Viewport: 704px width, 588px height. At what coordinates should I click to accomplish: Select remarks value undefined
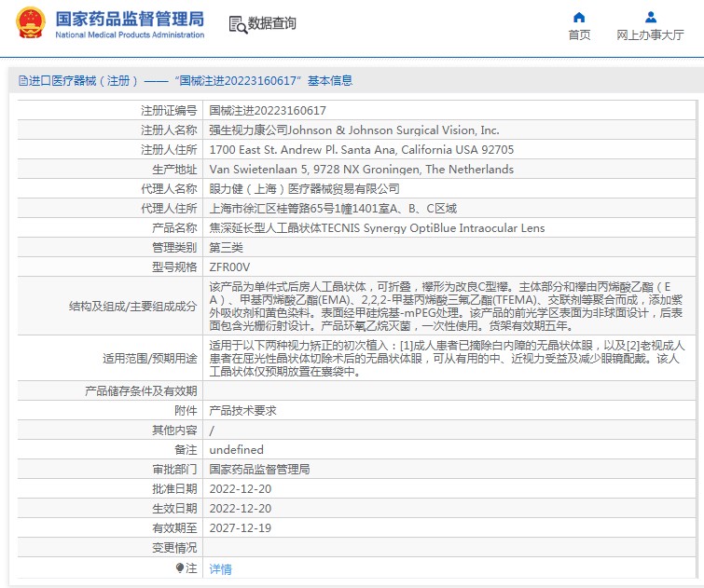(x=237, y=450)
